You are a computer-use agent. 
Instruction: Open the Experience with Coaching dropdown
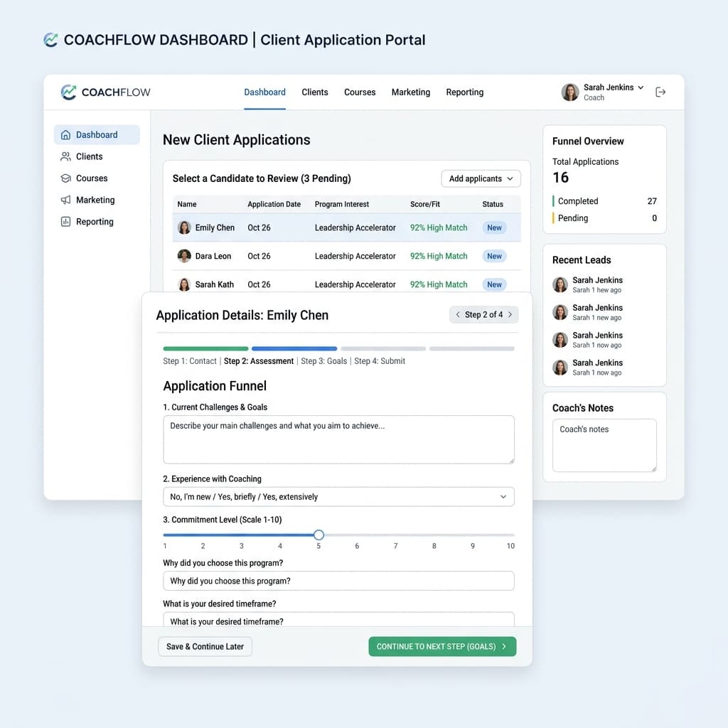coord(338,497)
